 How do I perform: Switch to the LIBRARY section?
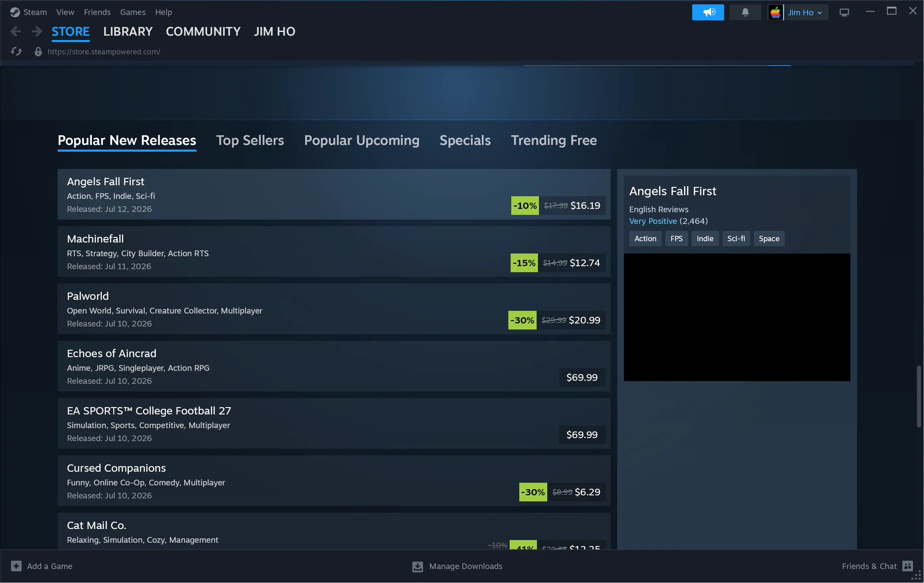pyautogui.click(x=128, y=31)
